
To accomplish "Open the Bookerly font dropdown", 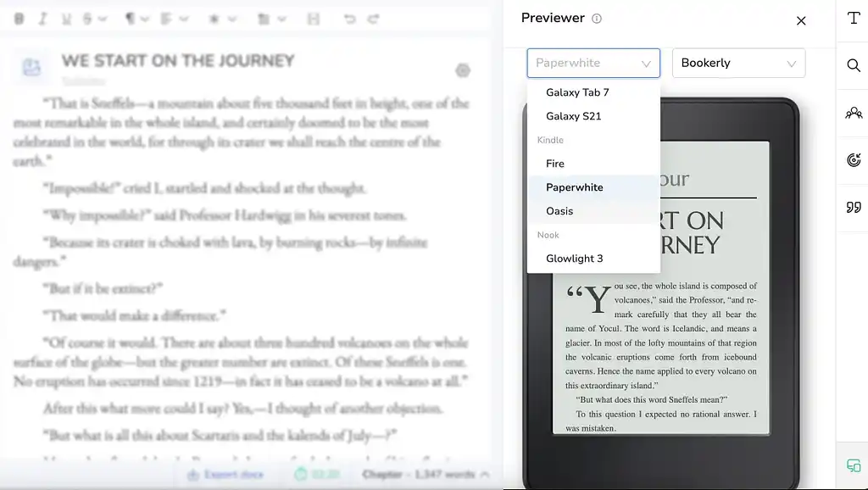I will 737,63.
